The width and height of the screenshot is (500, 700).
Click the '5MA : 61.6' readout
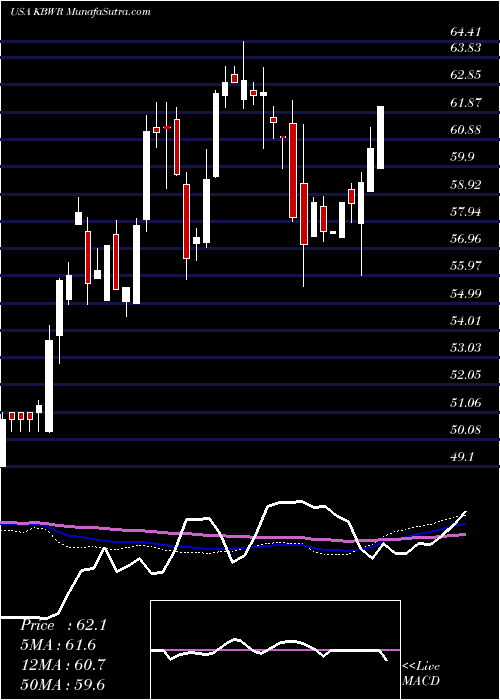58,645
